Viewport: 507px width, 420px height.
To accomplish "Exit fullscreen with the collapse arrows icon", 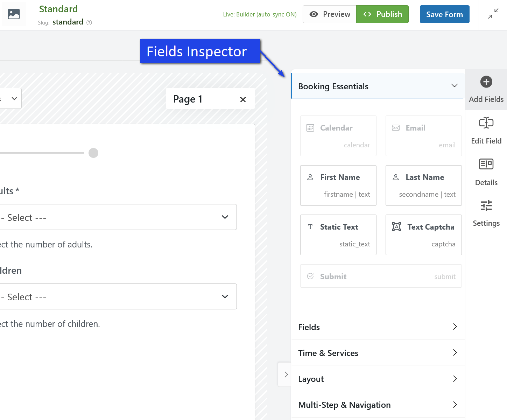I will 493,14.
